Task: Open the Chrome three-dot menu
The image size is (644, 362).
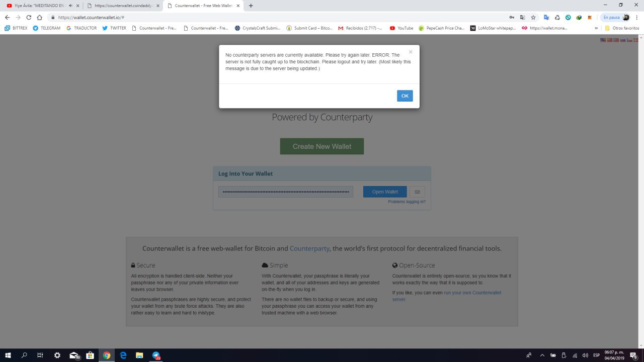Action: (x=637, y=17)
